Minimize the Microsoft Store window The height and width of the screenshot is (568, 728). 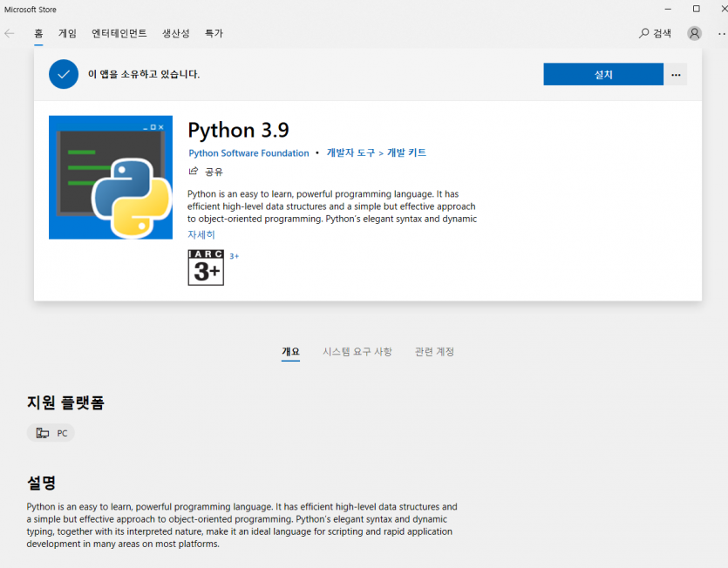(668, 9)
